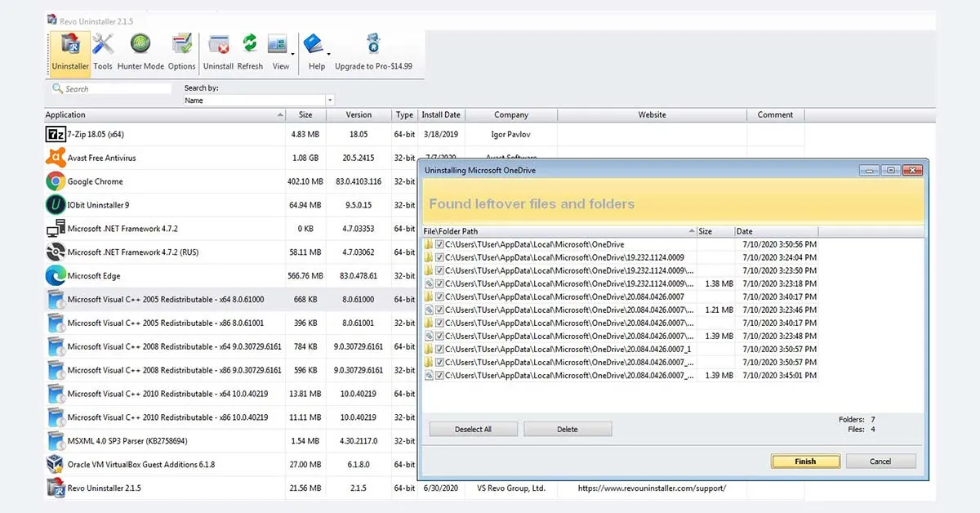This screenshot has width=980, height=513.
Task: Sort the app list by Install Date
Action: pos(441,115)
